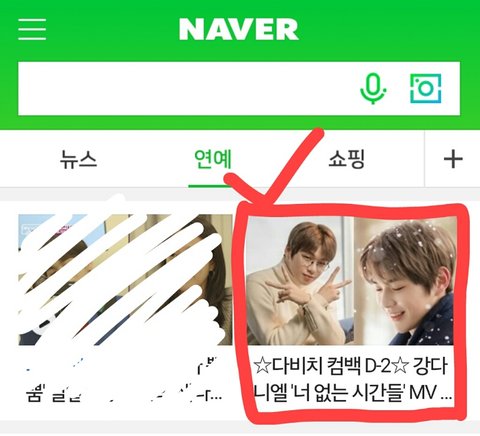The height and width of the screenshot is (436, 480).
Task: Focus the Naver search input field
Action: pyautogui.click(x=187, y=89)
